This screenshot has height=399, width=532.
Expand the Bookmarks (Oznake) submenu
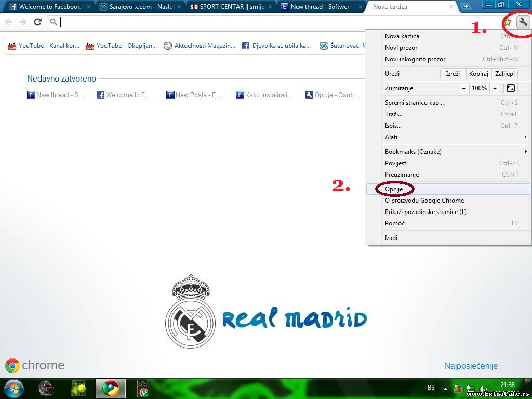[448, 152]
